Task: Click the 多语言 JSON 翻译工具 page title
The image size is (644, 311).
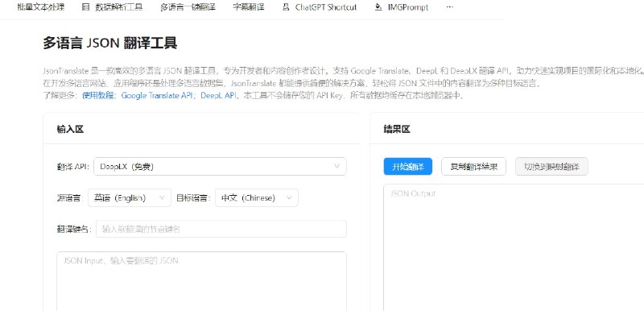Action: point(110,44)
